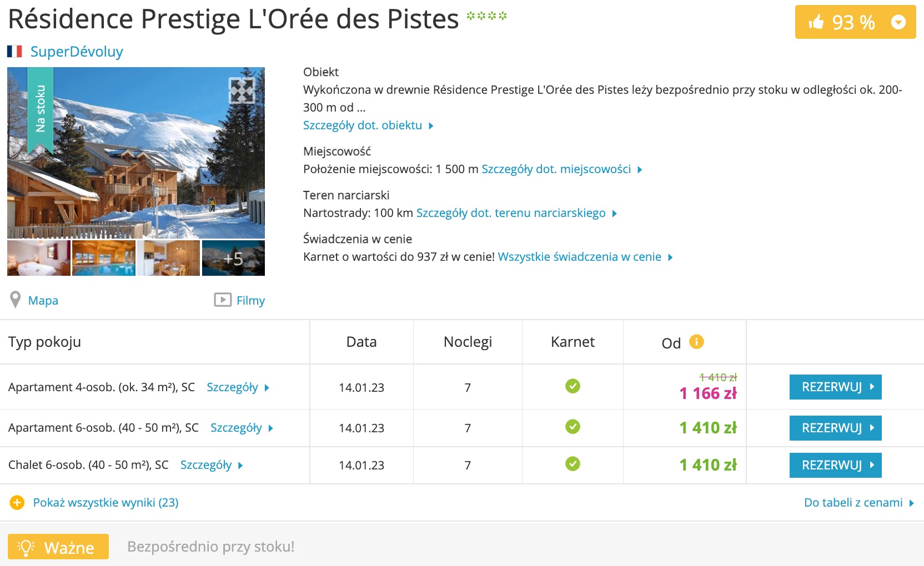Click the Résidence Prestige L'Orée des Pistes title

click(x=233, y=19)
